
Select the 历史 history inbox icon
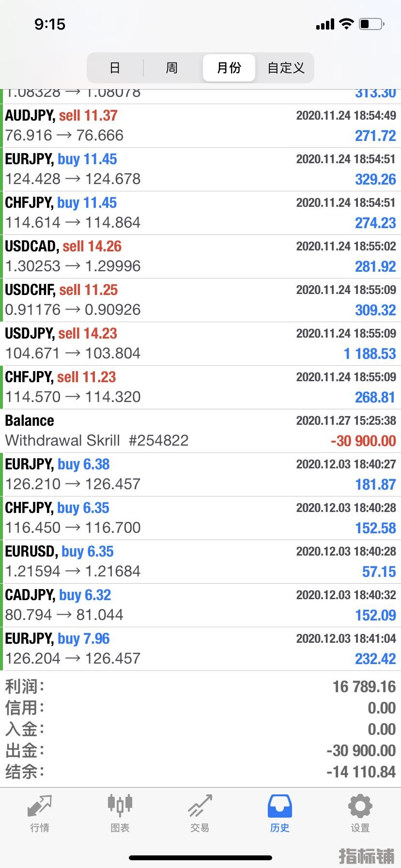(280, 806)
